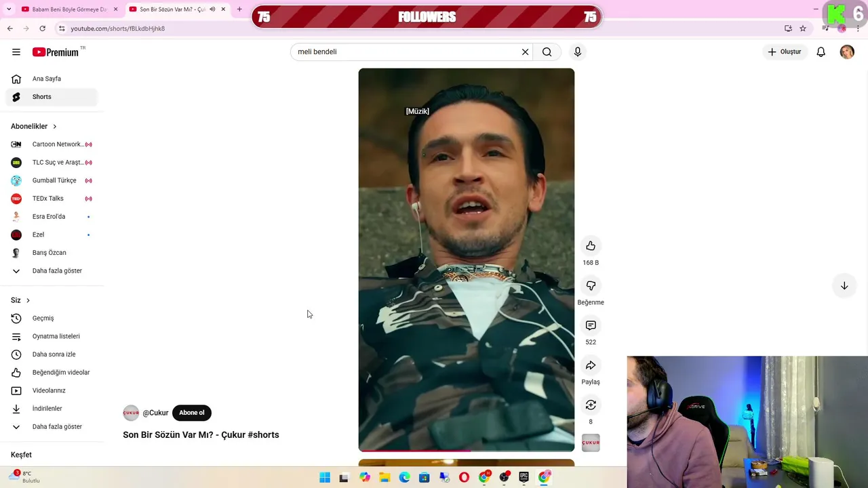Open the Cartoon Network subscription
The image size is (868, 488).
tap(53, 144)
